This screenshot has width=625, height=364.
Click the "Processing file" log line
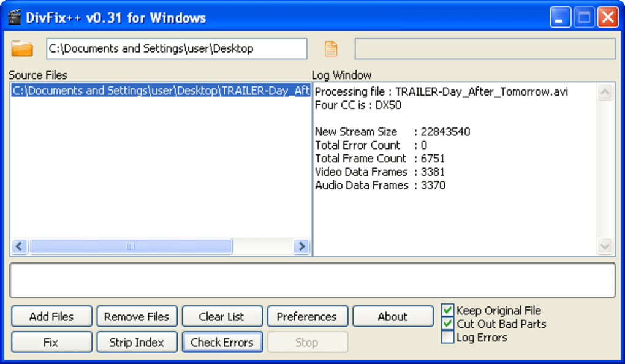pyautogui.click(x=441, y=92)
